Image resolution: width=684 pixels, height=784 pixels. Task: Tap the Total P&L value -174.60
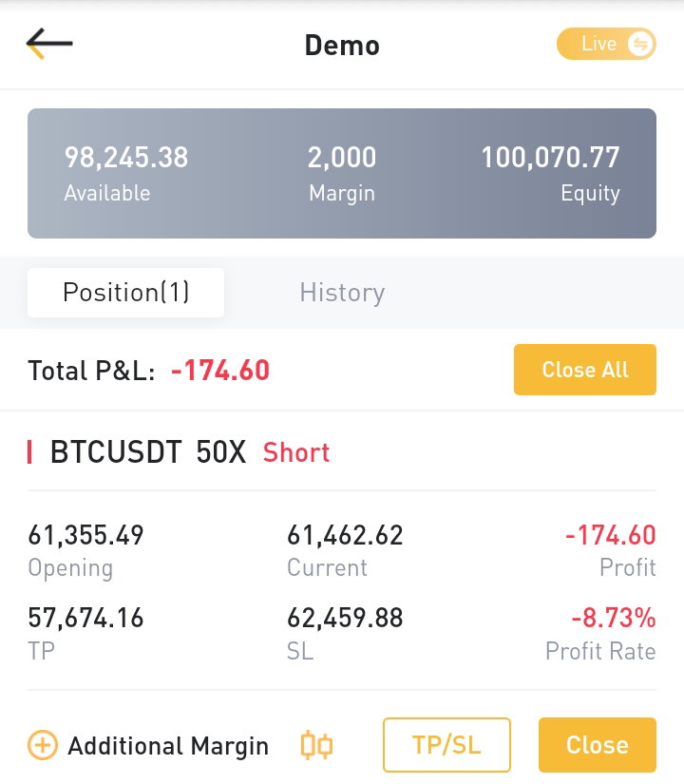pyautogui.click(x=220, y=371)
